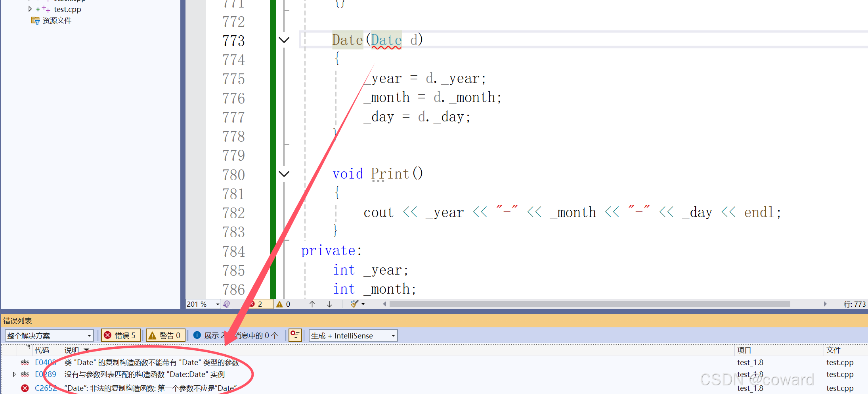The image size is (868, 394).
Task: Toggle the 错误 5 filter button
Action: pos(121,336)
